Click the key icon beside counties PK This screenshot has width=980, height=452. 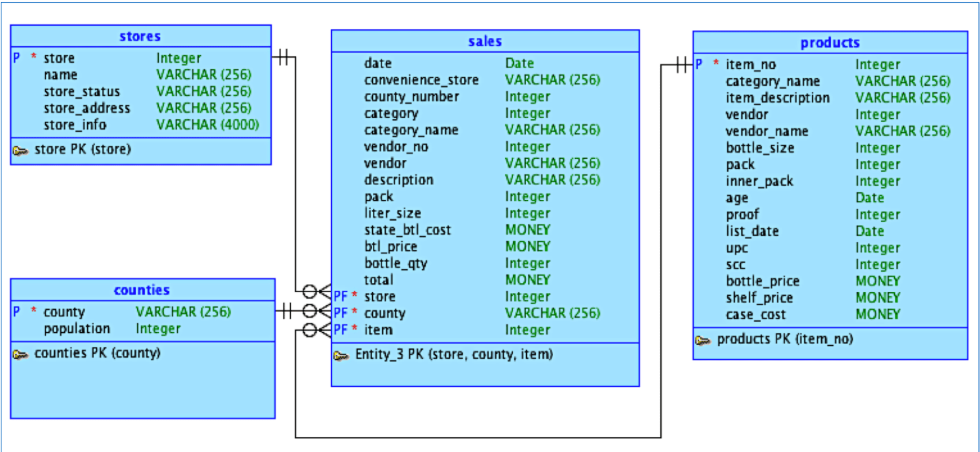20,355
